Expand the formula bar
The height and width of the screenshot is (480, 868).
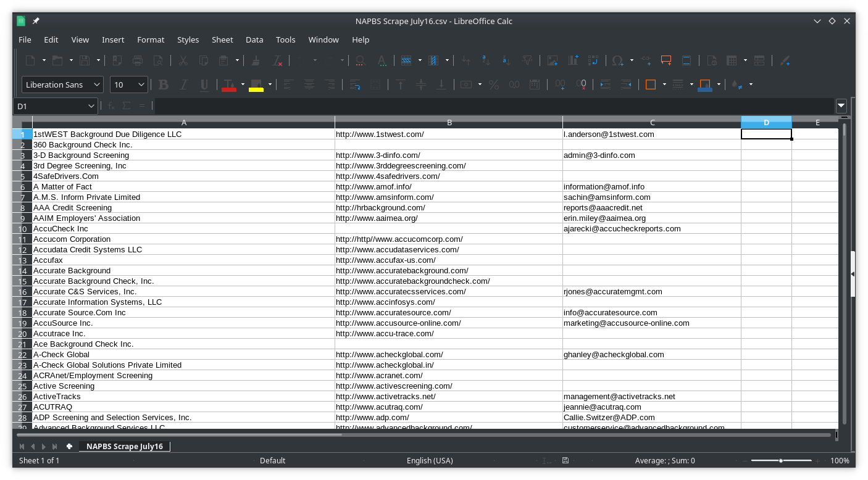click(841, 106)
